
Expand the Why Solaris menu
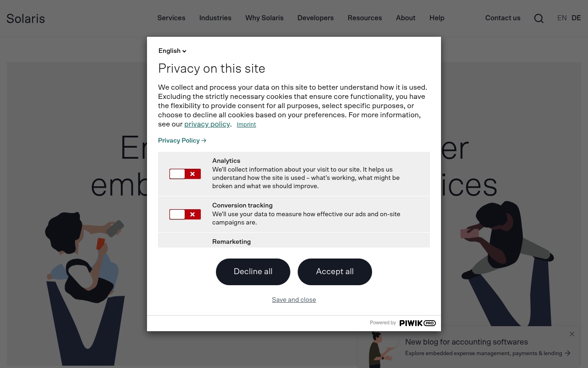click(265, 18)
